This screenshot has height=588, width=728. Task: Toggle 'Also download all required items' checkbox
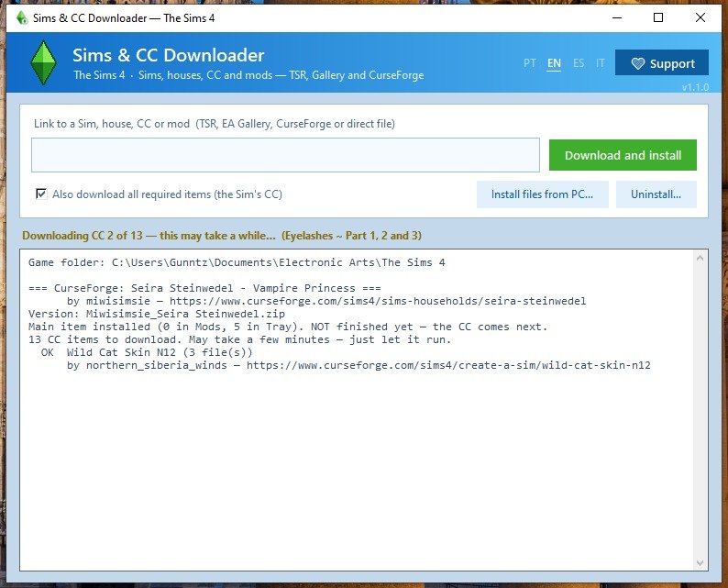click(41, 194)
